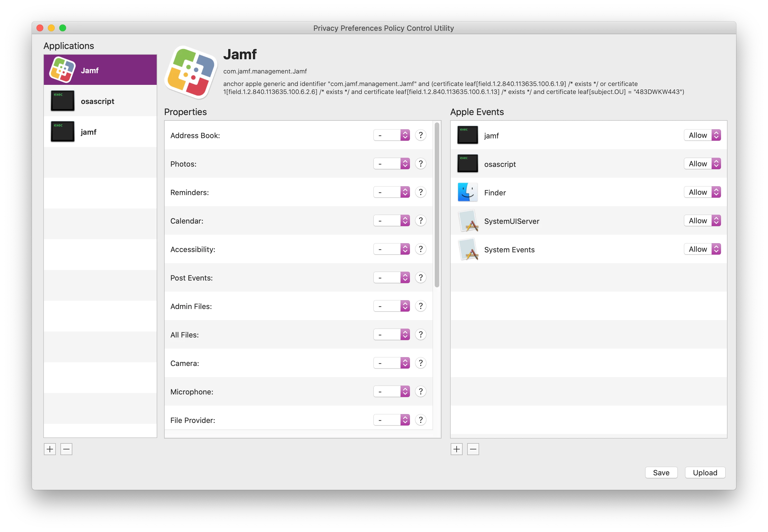Open help for Microphone property
Screen dimensions: 768x532
[x=421, y=392]
